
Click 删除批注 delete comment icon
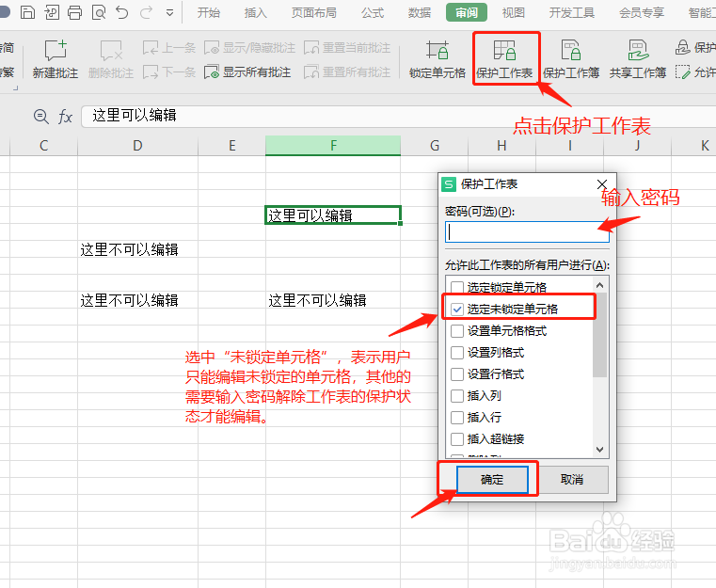point(111,59)
